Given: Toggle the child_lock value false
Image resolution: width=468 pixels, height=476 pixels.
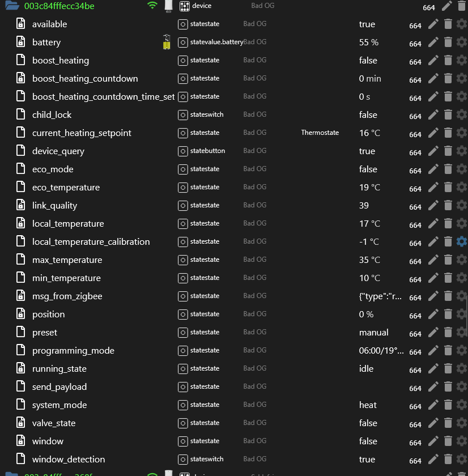Looking at the screenshot, I should click(x=368, y=115).
